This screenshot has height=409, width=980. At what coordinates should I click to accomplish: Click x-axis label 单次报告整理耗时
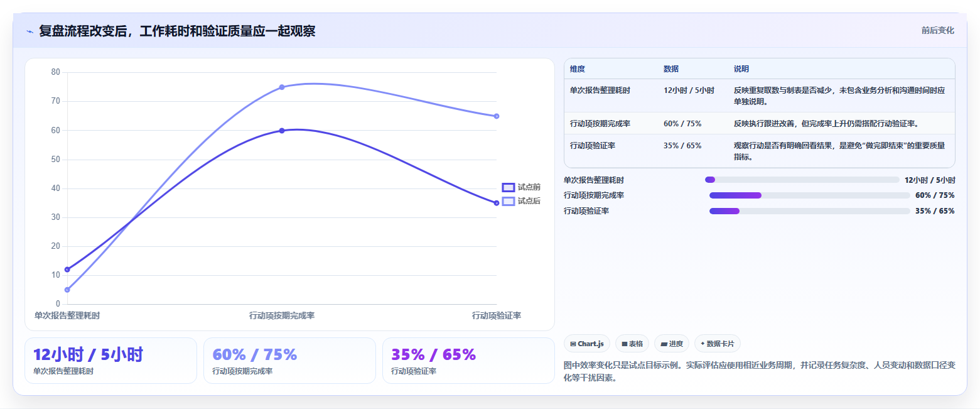(67, 315)
